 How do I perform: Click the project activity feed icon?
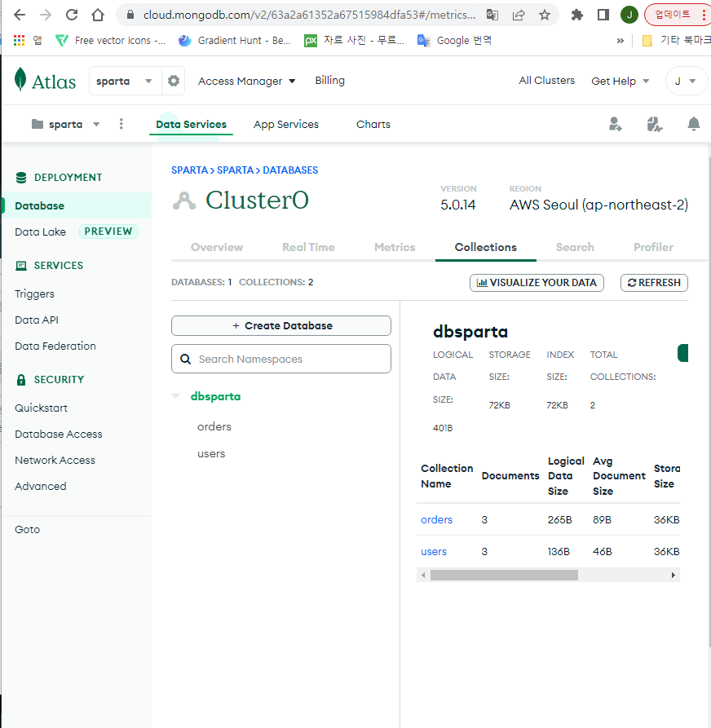tap(655, 124)
